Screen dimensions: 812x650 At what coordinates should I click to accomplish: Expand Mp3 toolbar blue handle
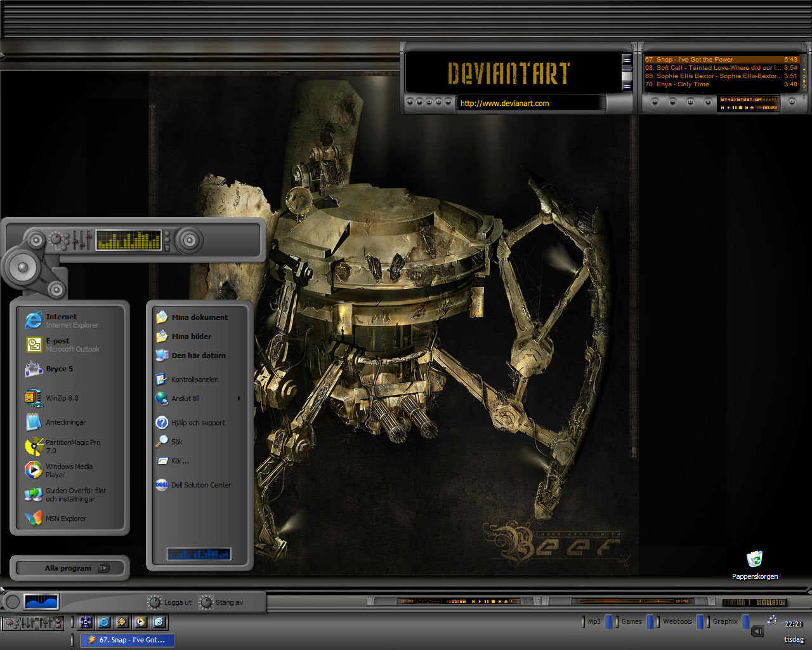pos(608,622)
